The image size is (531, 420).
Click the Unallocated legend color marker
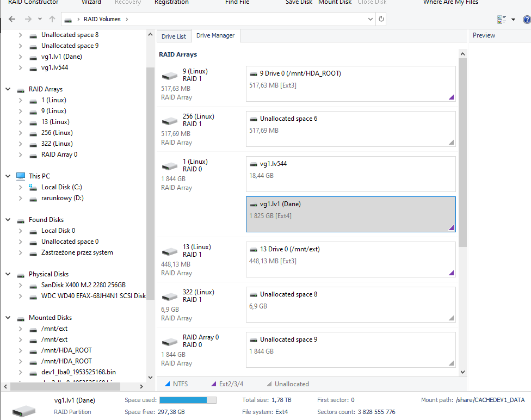click(x=269, y=384)
